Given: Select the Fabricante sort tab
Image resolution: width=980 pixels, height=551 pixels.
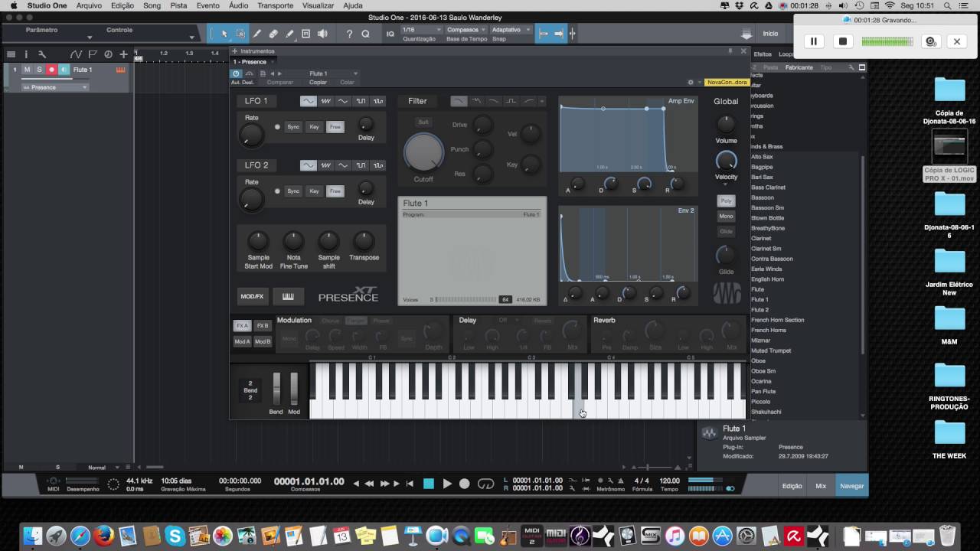Looking at the screenshot, I should pyautogui.click(x=799, y=67).
